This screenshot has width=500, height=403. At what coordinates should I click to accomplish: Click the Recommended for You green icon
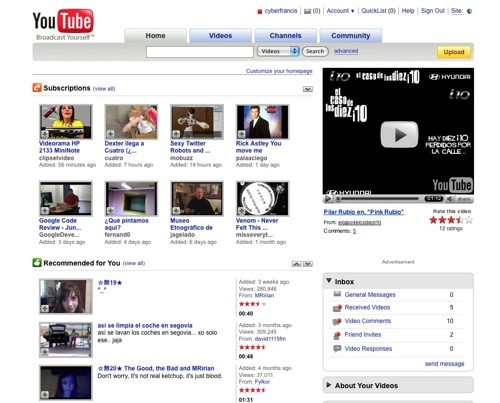[37, 263]
